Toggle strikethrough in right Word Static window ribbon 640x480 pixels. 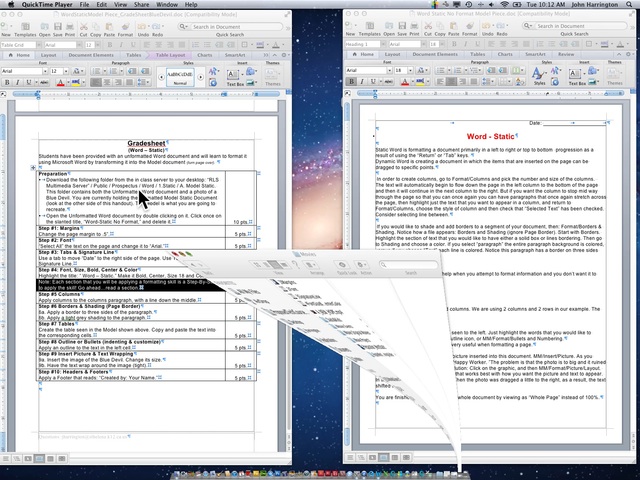point(389,82)
